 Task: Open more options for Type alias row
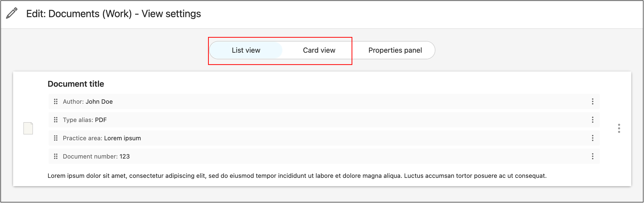(x=592, y=120)
